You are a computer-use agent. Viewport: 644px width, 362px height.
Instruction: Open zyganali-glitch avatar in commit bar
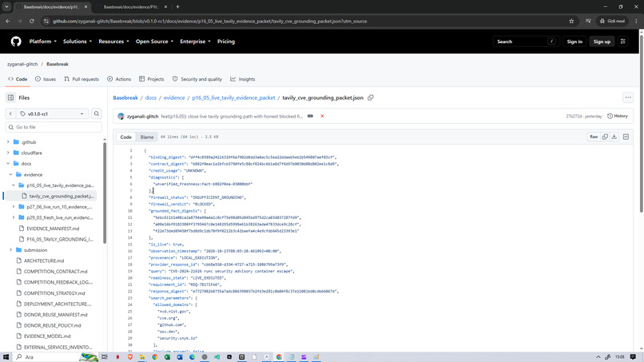121,117
